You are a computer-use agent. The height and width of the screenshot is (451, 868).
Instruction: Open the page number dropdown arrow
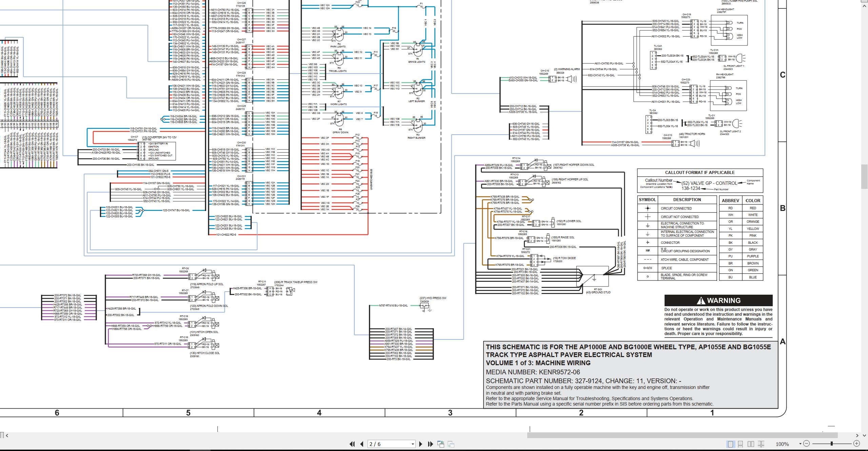(413, 444)
